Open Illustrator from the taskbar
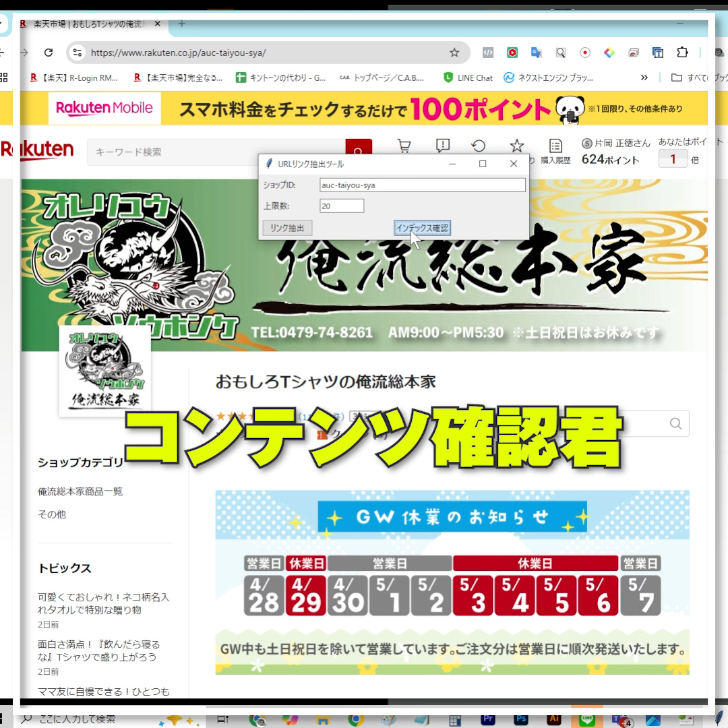728x728 pixels. [554, 719]
